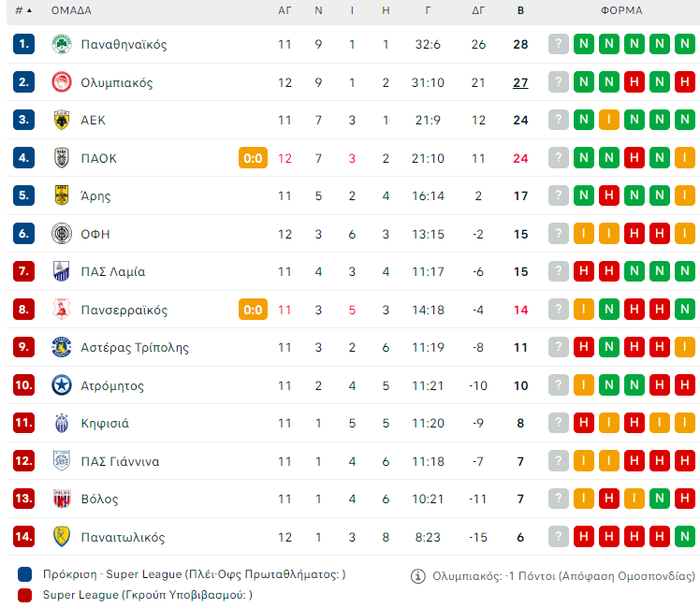This screenshot has width=700, height=608.
Task: Click the info icon beside Ολυμπιακός note
Action: [x=418, y=576]
